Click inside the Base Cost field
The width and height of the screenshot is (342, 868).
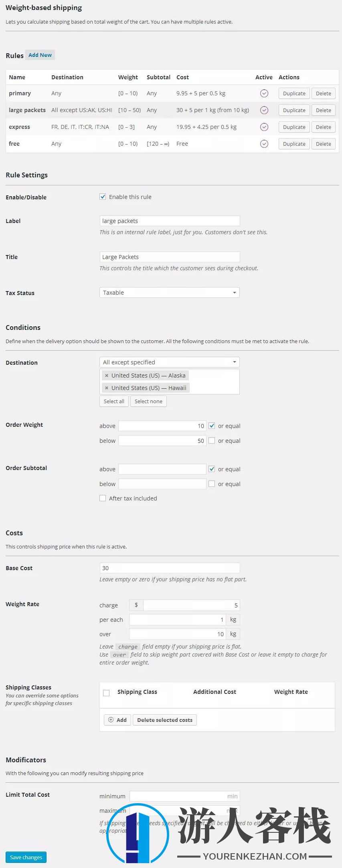point(169,567)
